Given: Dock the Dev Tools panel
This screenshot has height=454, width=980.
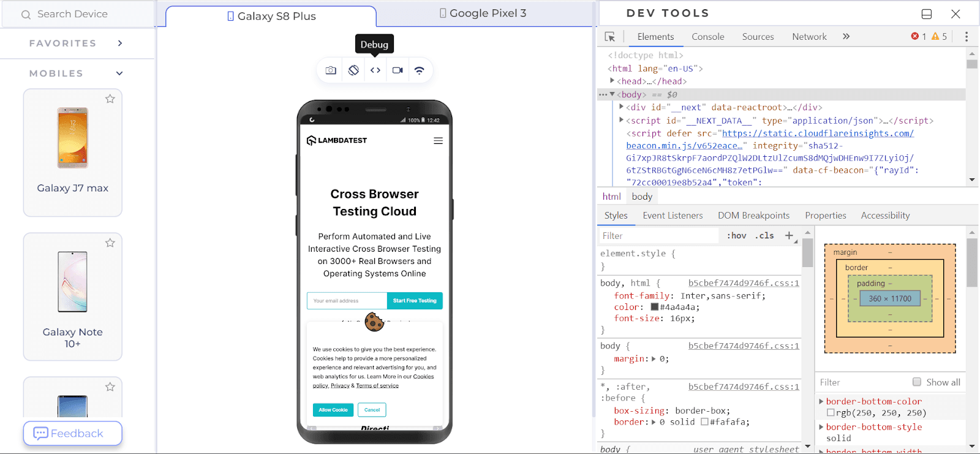Looking at the screenshot, I should click(x=927, y=14).
